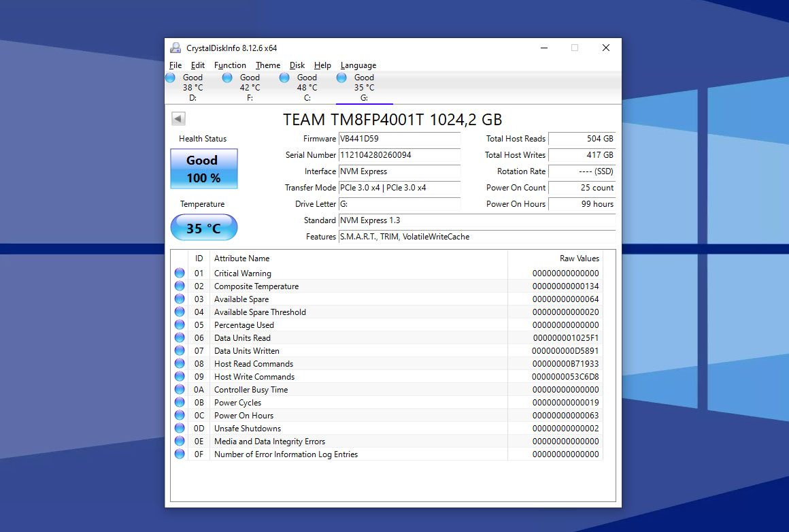Click the status orb for Data Units Written

point(180,350)
